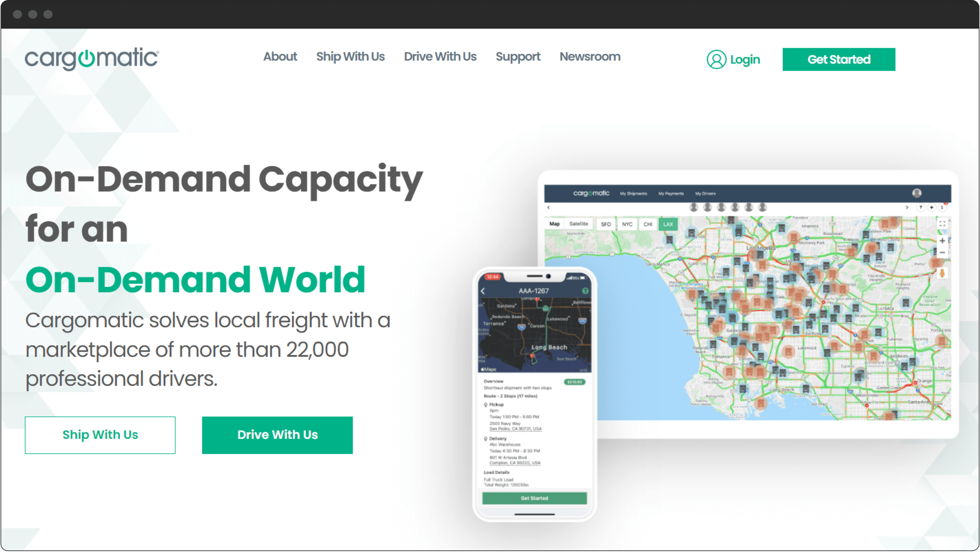Select the LAX city filter
Viewport: 980px width, 552px height.
point(668,224)
